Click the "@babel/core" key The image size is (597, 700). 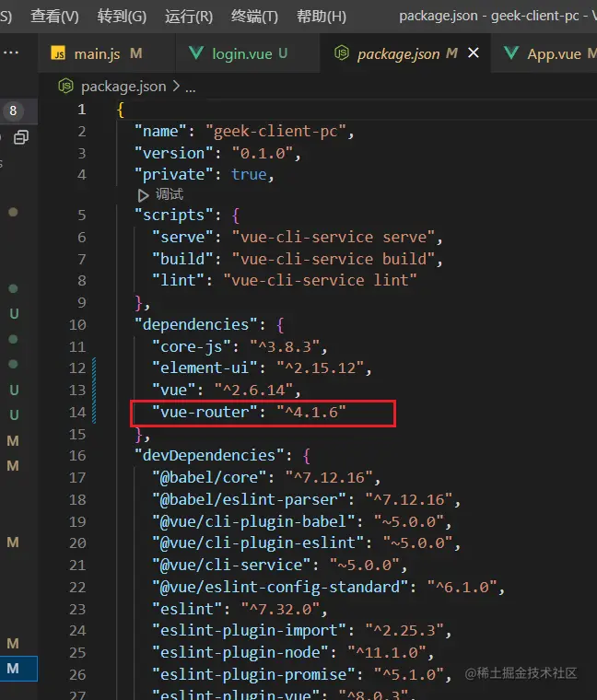(209, 478)
